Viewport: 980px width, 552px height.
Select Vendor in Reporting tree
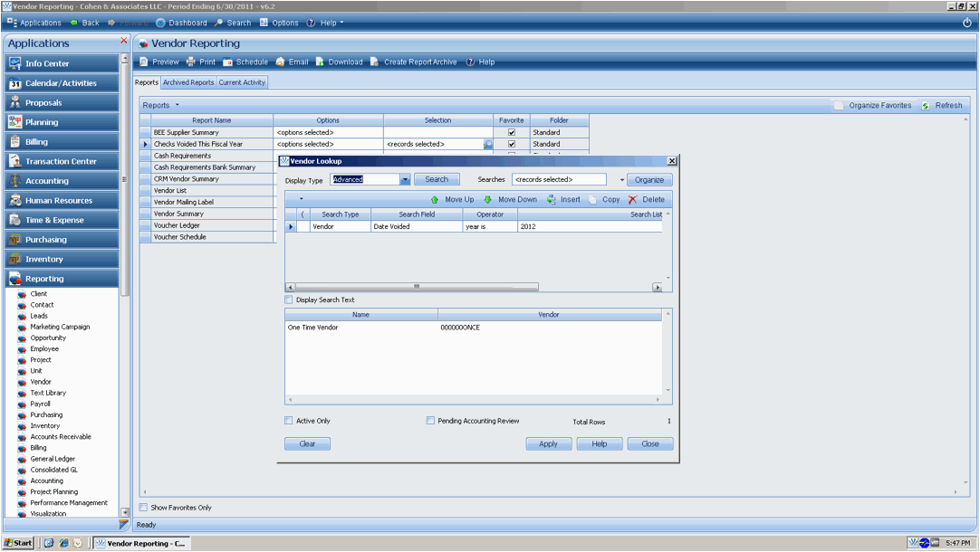click(x=41, y=382)
